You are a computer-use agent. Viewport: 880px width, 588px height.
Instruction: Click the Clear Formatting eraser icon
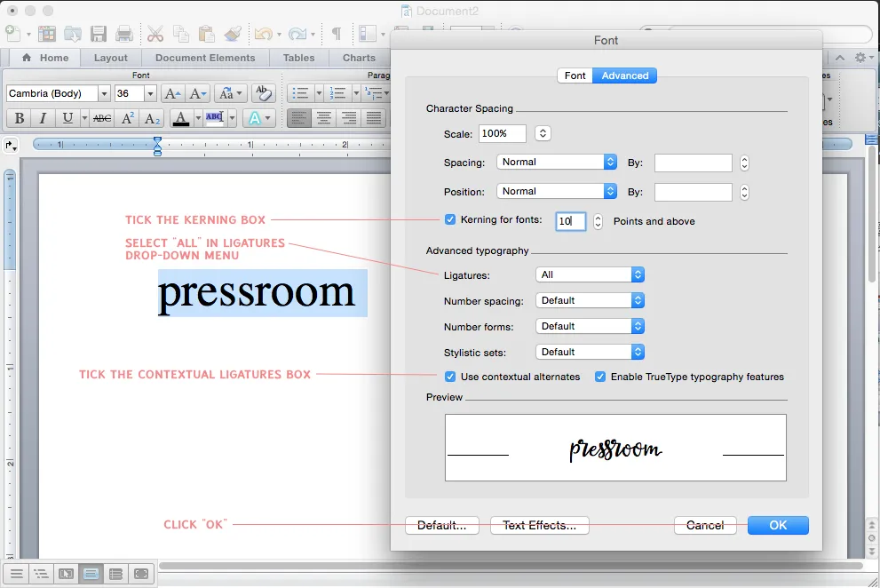tap(262, 93)
